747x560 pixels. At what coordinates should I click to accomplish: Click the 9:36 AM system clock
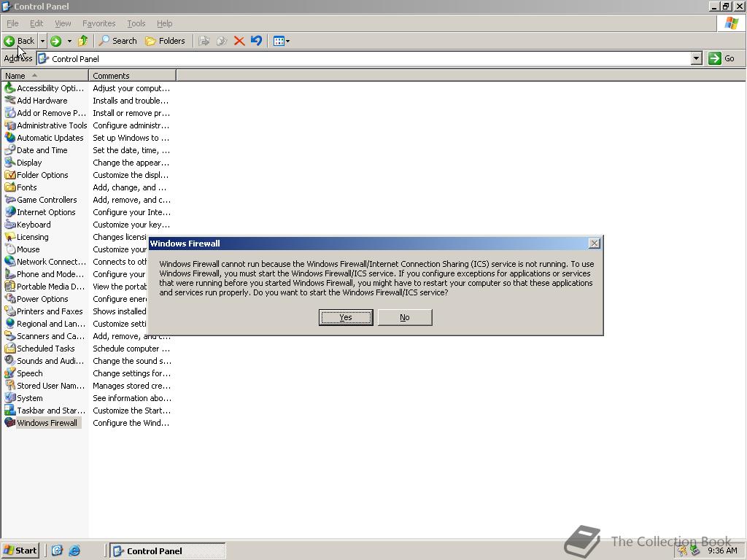(722, 551)
